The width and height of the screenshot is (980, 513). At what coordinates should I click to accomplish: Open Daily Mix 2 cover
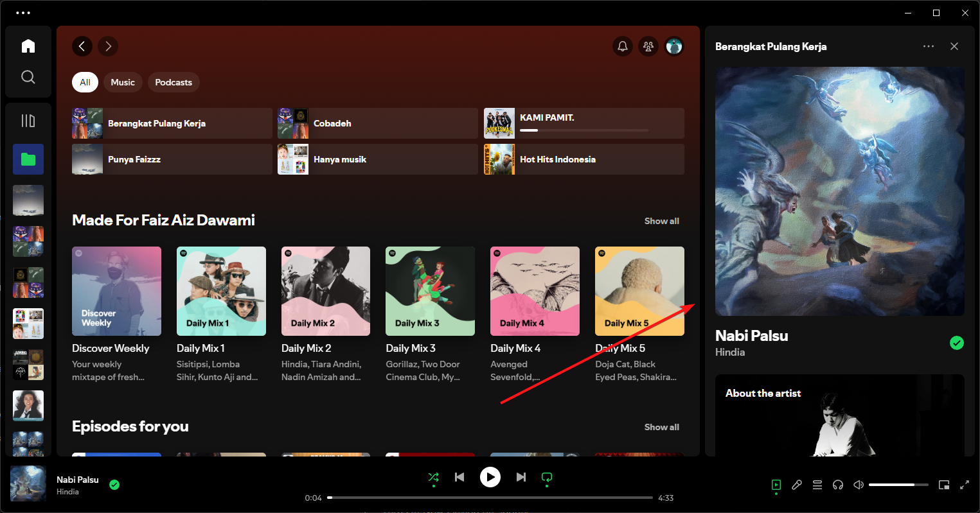click(x=326, y=291)
